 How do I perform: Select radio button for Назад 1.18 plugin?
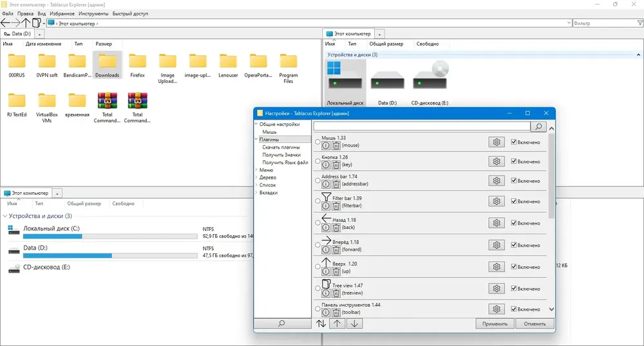[318, 223]
